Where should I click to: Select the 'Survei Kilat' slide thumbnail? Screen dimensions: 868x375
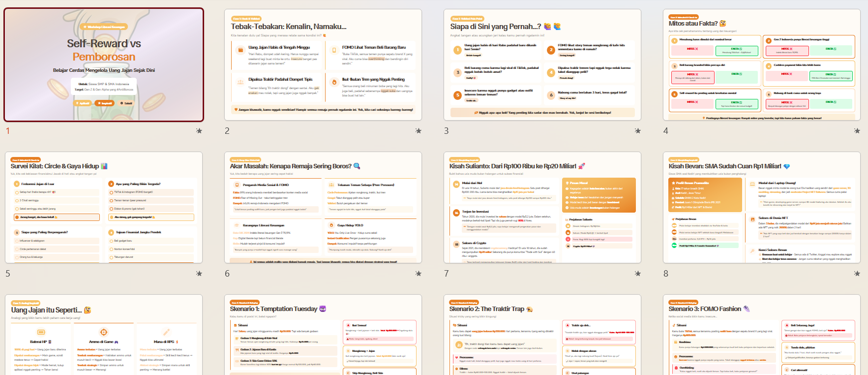point(104,207)
